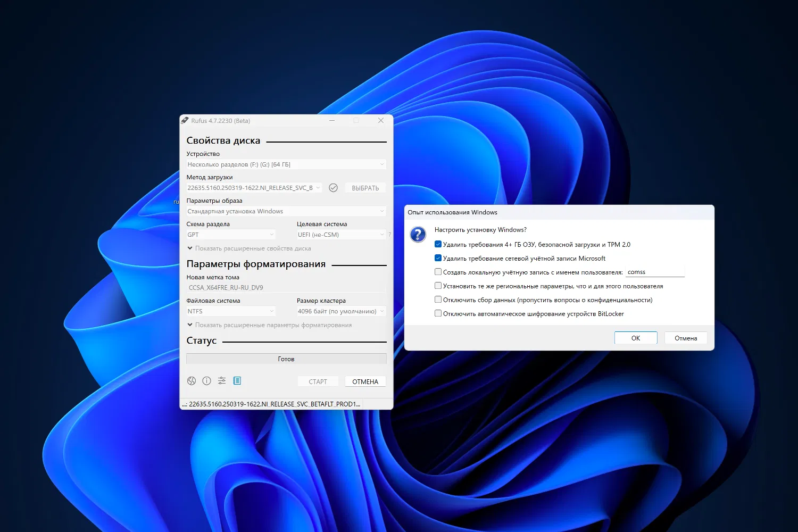Screen dimensions: 798x532
Task: Click the 'Статус' heading in Rufus
Action: click(x=202, y=340)
